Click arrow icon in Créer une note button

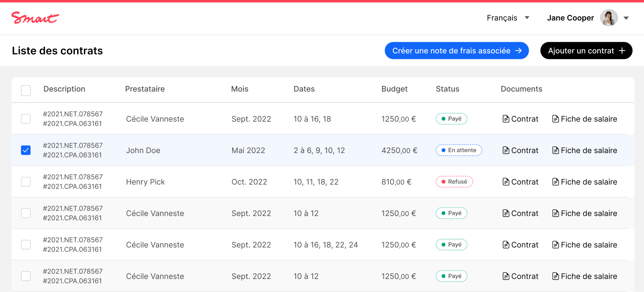click(518, 51)
